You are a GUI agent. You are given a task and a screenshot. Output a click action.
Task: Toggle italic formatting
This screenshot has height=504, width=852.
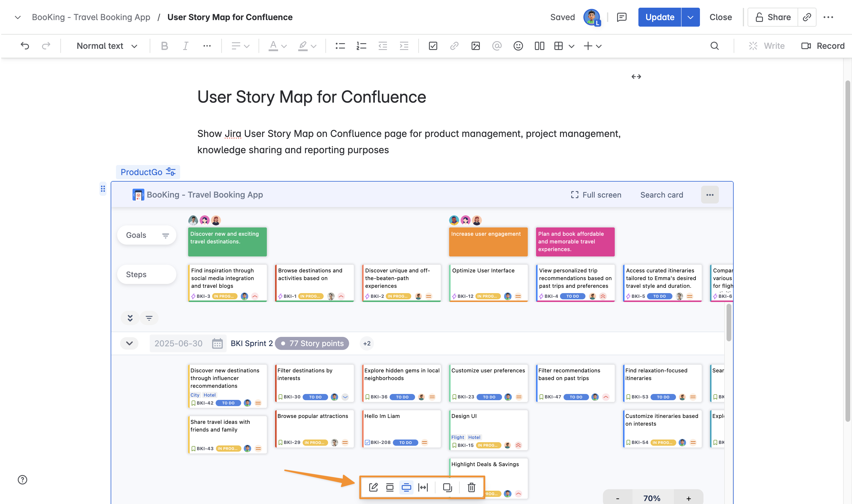185,46
